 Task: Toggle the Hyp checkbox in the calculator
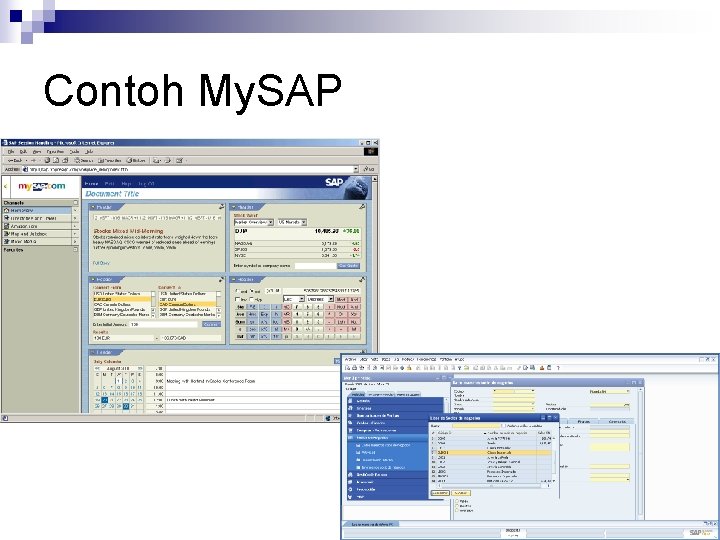252,299
